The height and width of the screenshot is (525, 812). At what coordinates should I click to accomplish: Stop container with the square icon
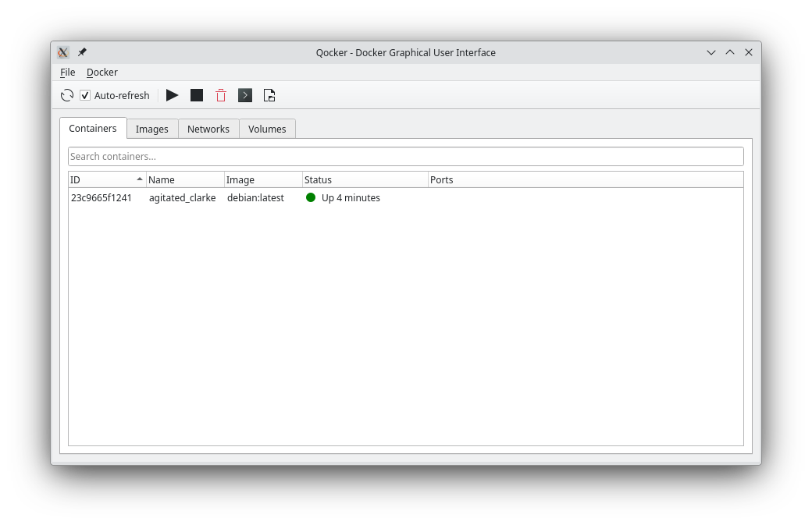(196, 95)
